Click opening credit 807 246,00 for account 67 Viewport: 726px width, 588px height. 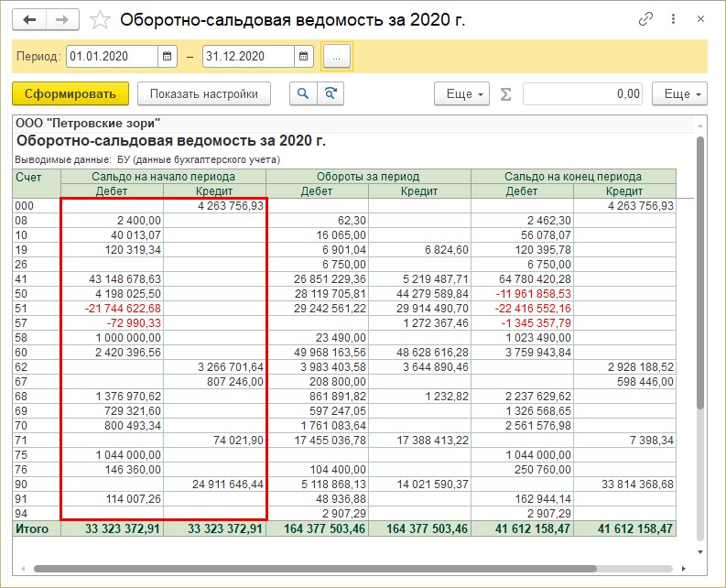click(x=235, y=382)
